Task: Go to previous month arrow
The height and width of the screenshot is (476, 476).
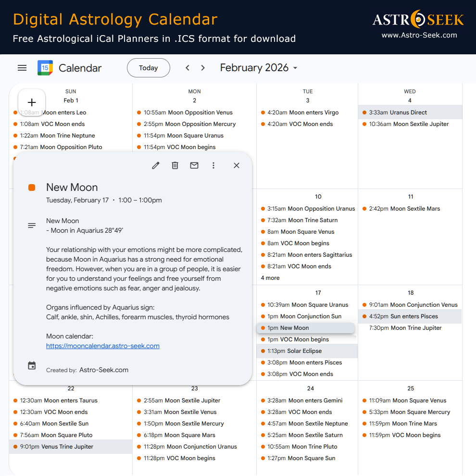Action: pyautogui.click(x=188, y=68)
